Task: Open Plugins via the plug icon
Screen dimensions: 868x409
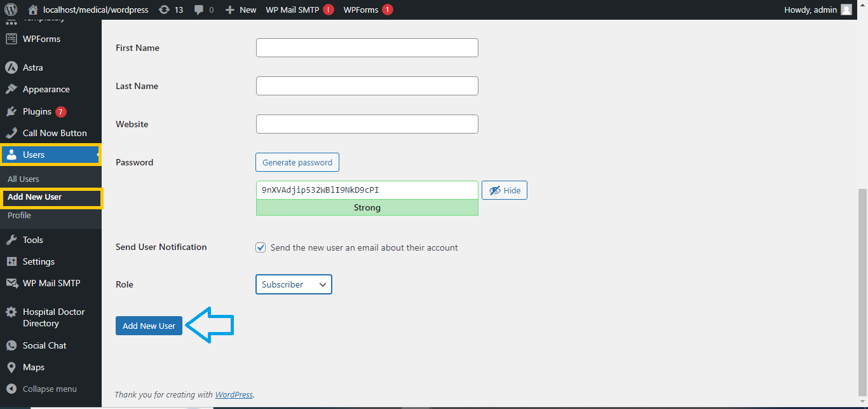Action: pyautogui.click(x=11, y=111)
